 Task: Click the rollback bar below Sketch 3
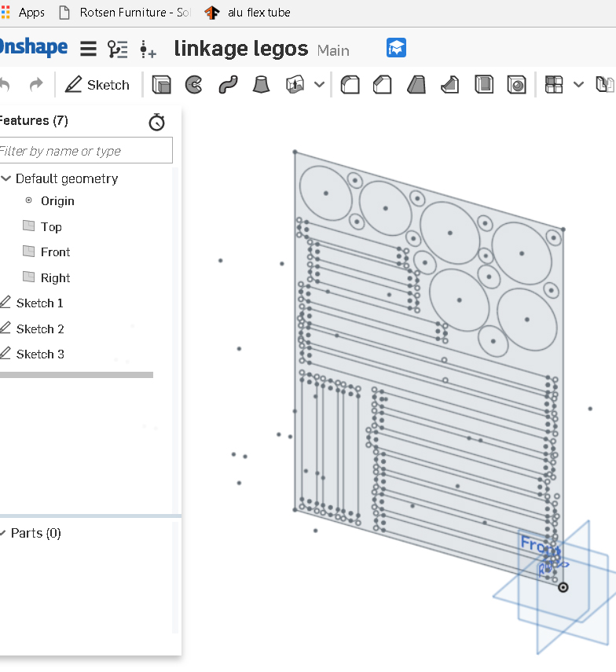(76, 375)
